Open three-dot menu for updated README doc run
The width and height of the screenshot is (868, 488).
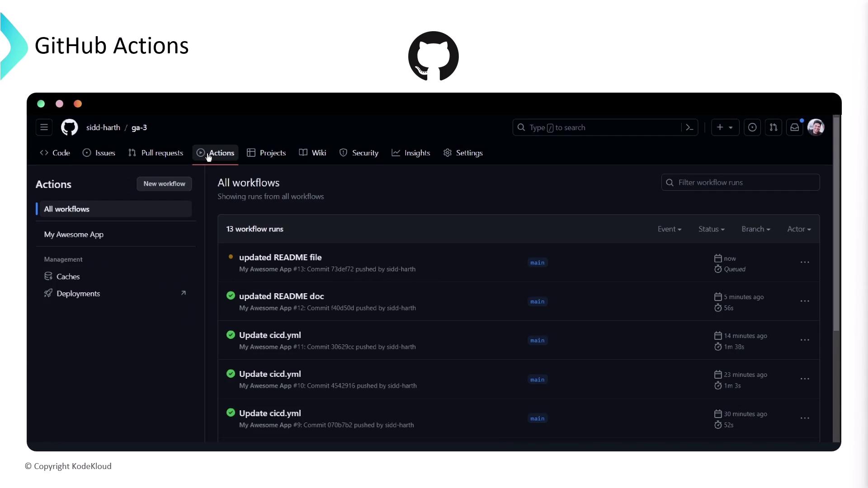click(805, 301)
